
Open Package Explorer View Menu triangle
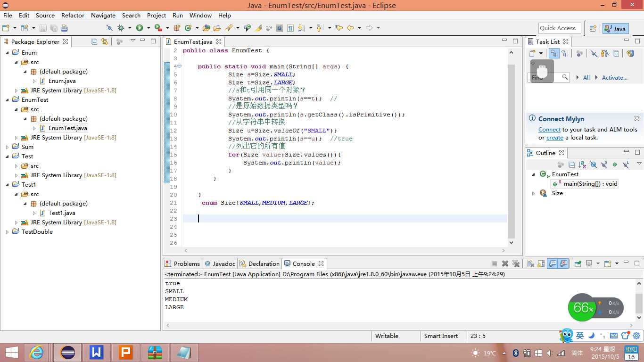133,41
